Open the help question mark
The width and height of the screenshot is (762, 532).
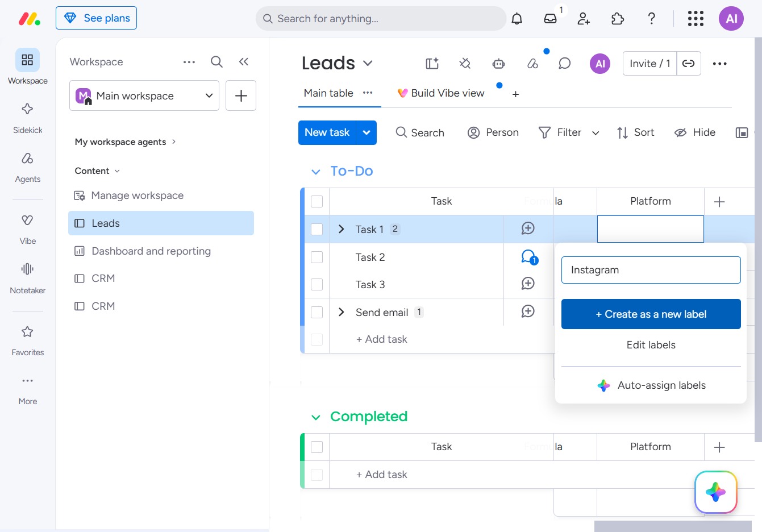[x=652, y=19]
